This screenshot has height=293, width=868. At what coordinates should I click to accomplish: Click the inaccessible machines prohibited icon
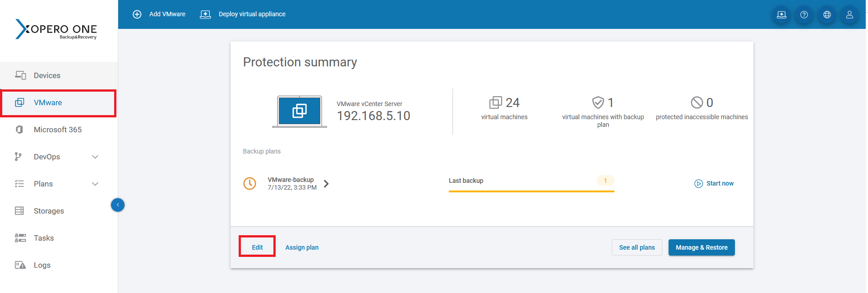[x=697, y=102]
